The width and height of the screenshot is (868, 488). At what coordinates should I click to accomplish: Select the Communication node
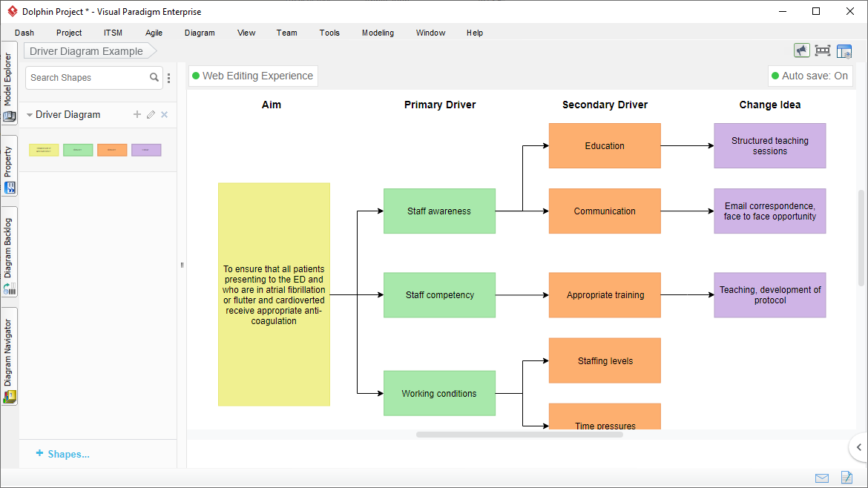[x=605, y=211]
